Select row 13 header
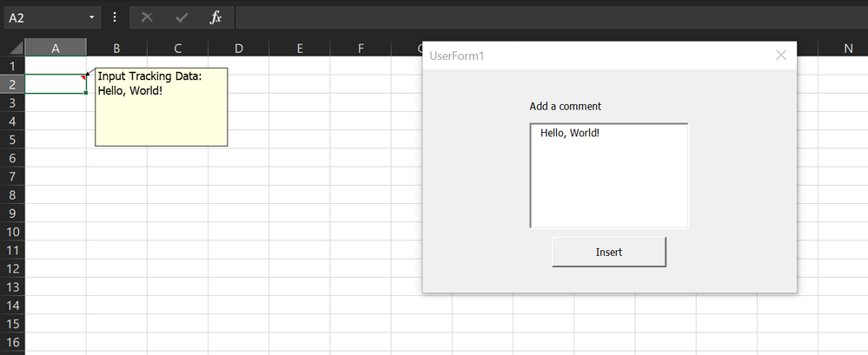The width and height of the screenshot is (868, 355). tap(12, 287)
